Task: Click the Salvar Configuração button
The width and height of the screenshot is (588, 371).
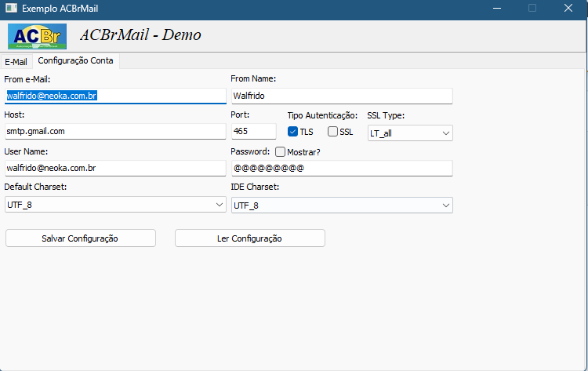Action: [81, 238]
